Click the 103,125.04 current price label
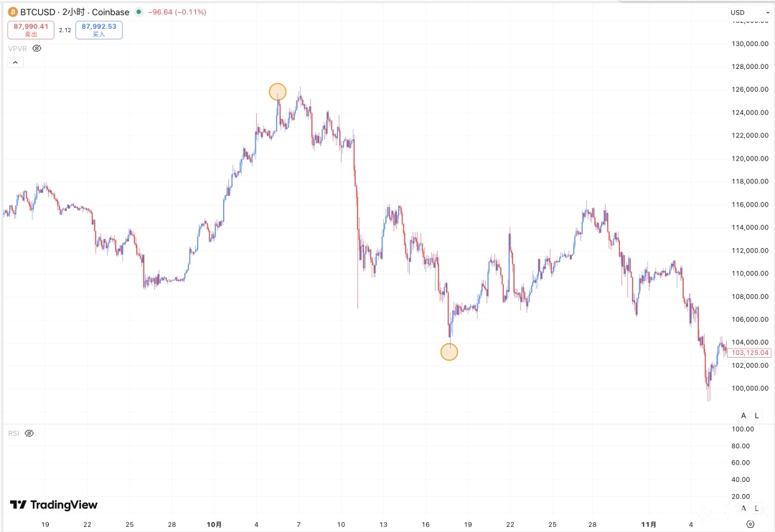This screenshot has width=775, height=532. point(751,353)
